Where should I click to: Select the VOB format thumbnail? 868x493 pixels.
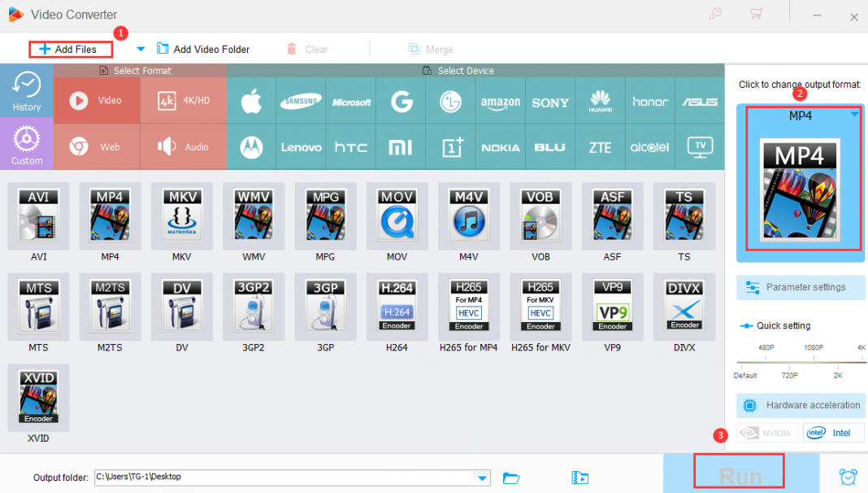pyautogui.click(x=540, y=216)
